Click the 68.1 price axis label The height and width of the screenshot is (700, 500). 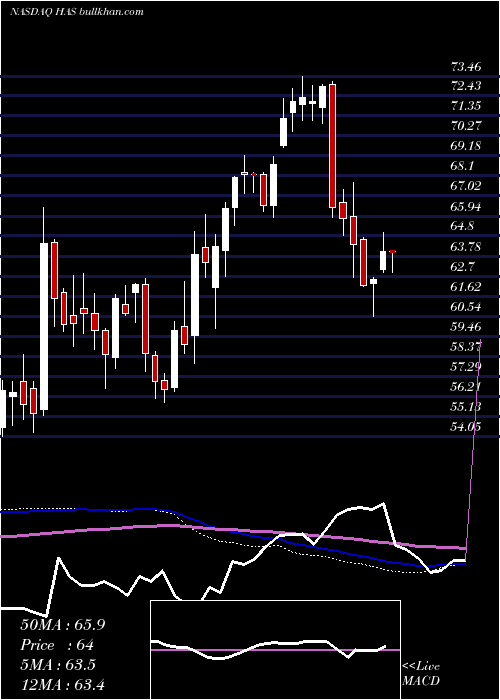click(x=463, y=166)
